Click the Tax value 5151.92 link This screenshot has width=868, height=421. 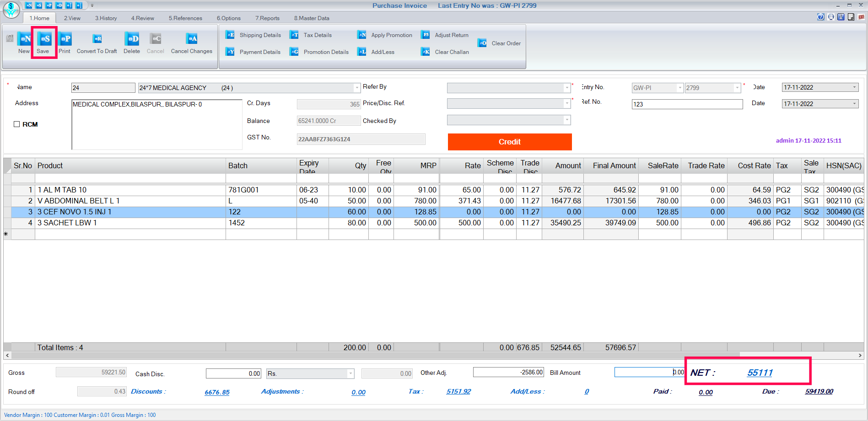coord(458,392)
